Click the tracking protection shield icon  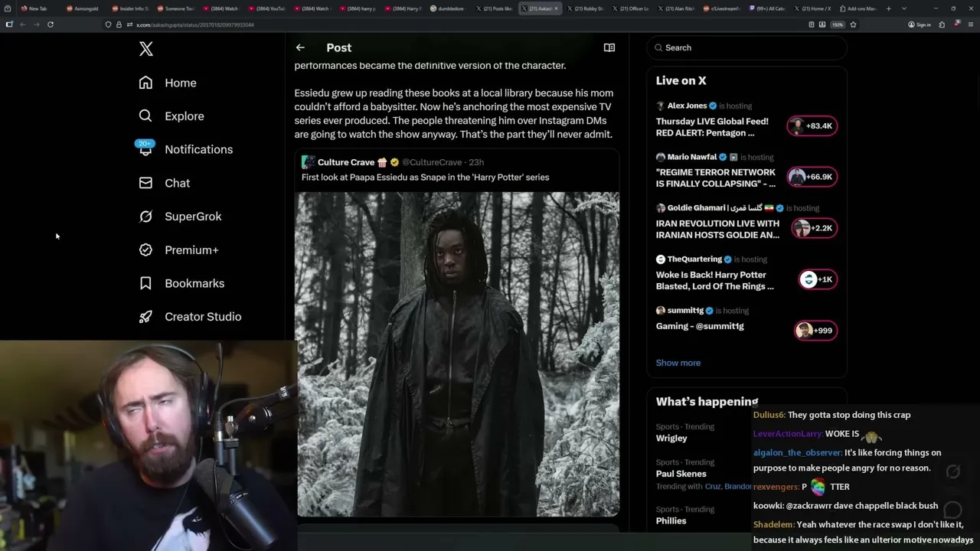point(109,24)
